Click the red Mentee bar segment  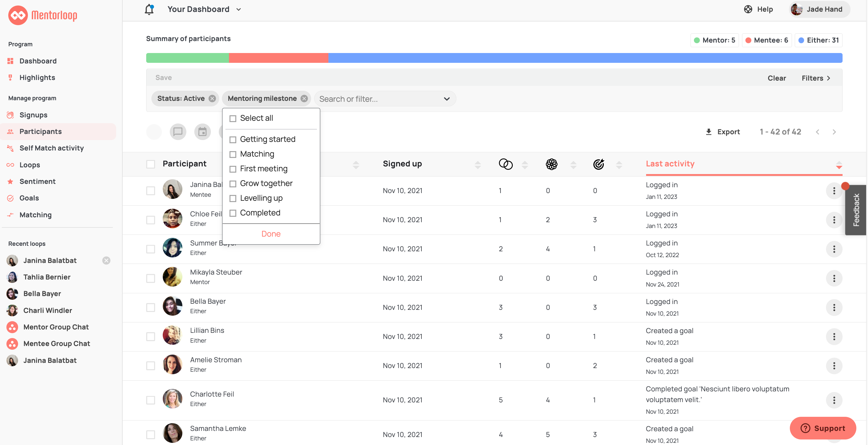point(278,58)
